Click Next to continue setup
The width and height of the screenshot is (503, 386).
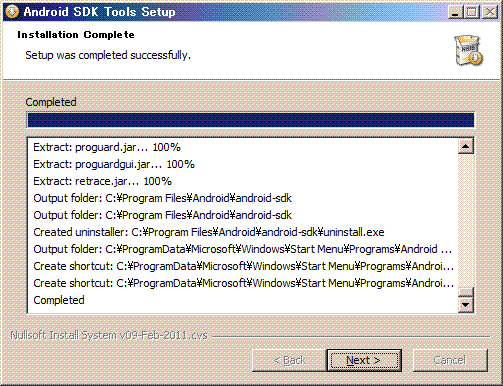click(364, 360)
